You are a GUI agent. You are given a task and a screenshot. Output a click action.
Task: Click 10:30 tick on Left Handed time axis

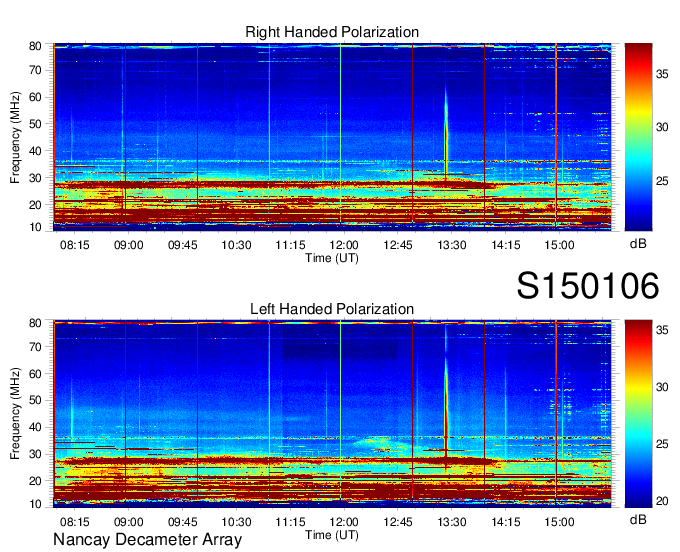(x=236, y=522)
